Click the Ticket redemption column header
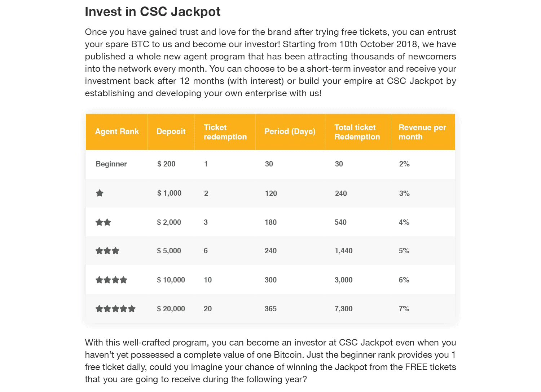The width and height of the screenshot is (541, 392). click(x=225, y=132)
